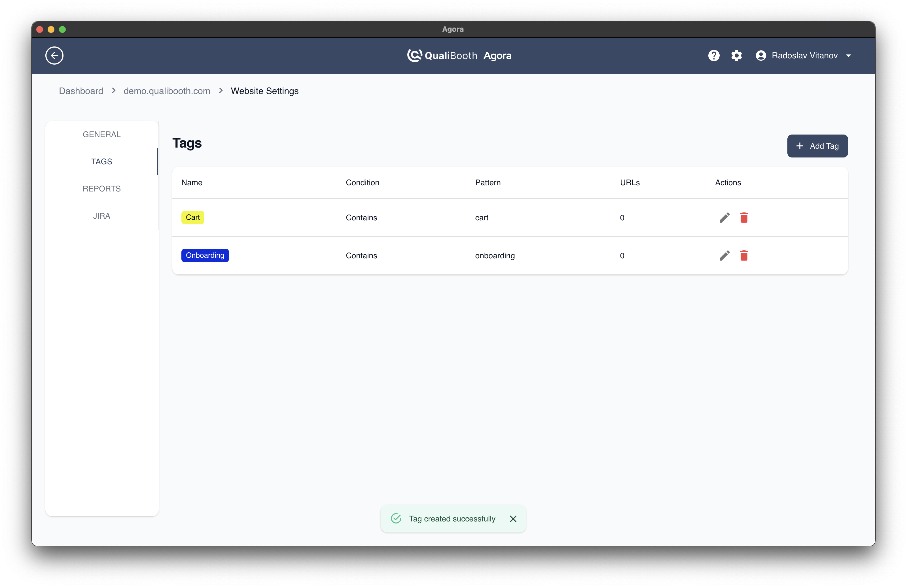Open the help question mark icon

tap(713, 56)
